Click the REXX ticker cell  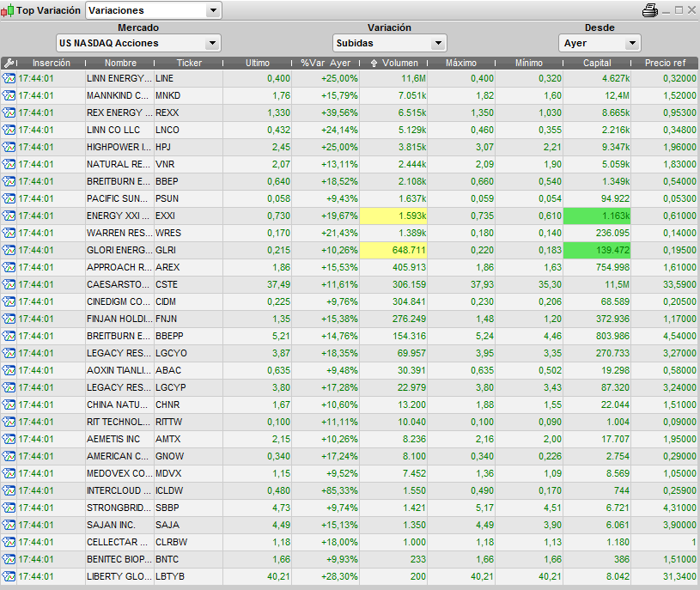pyautogui.click(x=188, y=113)
